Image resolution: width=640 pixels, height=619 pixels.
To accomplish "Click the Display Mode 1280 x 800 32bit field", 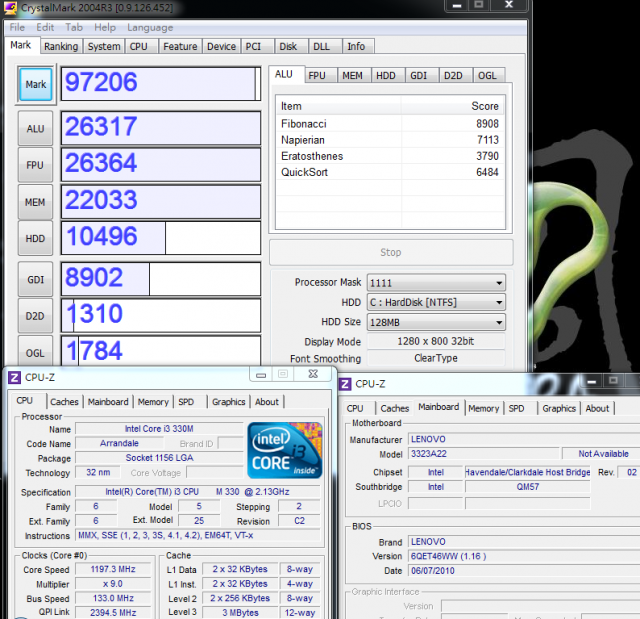I will click(436, 341).
